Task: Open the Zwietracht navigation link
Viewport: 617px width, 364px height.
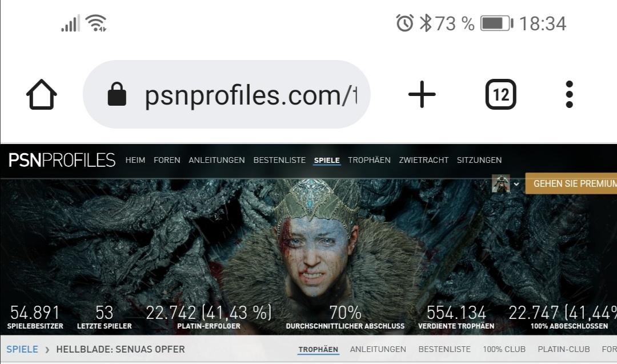Action: tap(423, 160)
